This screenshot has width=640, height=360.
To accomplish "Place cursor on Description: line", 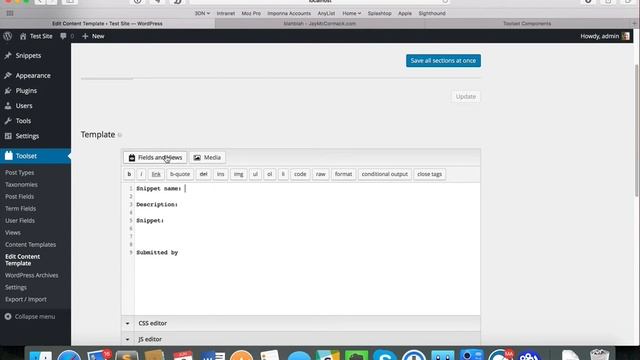I will click(157, 204).
